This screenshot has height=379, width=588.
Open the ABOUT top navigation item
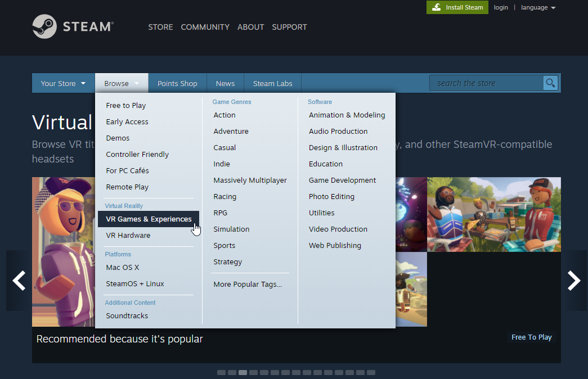point(250,27)
